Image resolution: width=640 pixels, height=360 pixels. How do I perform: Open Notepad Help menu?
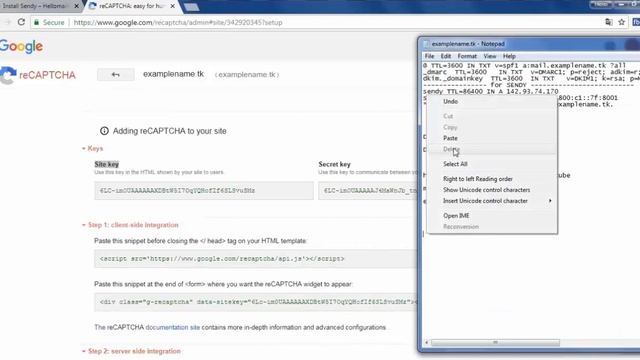coord(509,56)
